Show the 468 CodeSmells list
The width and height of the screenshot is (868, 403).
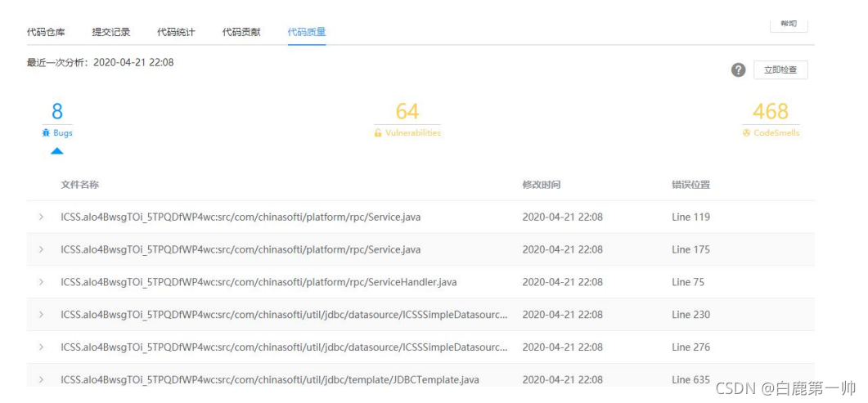[771, 119]
